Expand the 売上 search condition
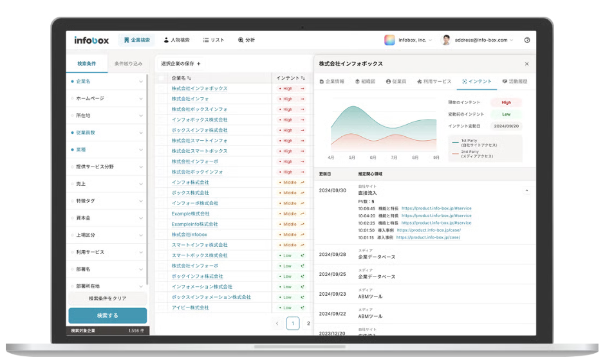This screenshot has width=605, height=364. pos(107,184)
